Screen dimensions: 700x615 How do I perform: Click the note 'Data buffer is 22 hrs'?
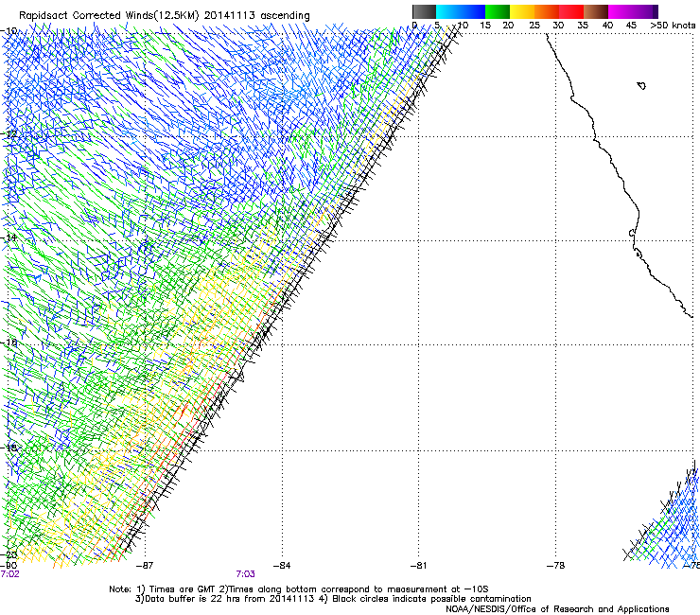[189, 599]
